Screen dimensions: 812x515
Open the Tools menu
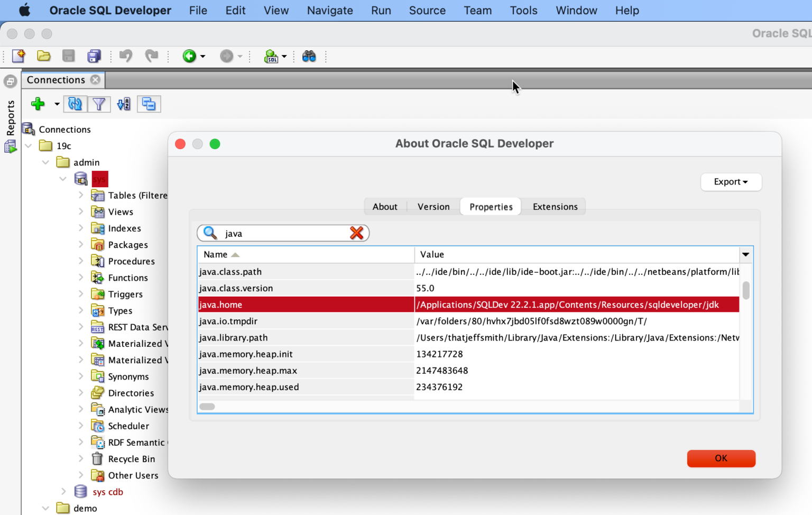pos(523,10)
